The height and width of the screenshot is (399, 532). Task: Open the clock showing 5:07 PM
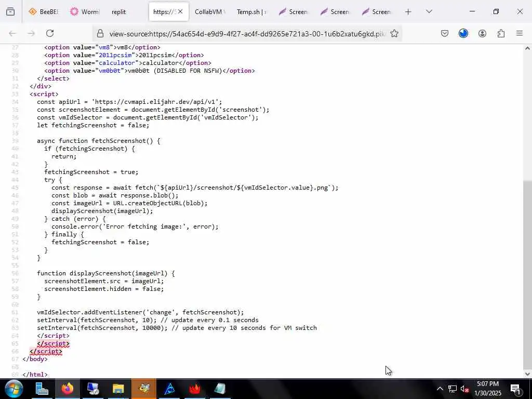[x=488, y=389]
